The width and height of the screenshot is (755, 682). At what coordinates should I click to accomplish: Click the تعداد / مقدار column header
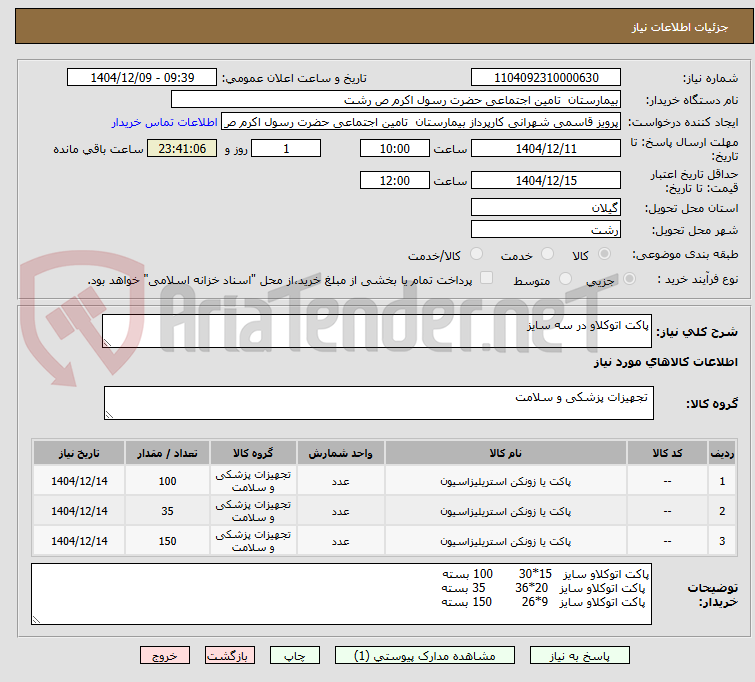pyautogui.click(x=167, y=453)
